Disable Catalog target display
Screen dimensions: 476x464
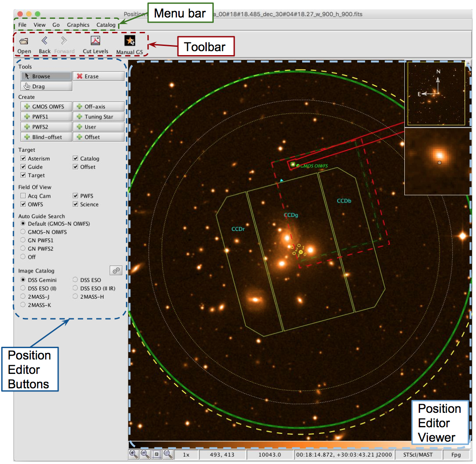click(x=76, y=158)
